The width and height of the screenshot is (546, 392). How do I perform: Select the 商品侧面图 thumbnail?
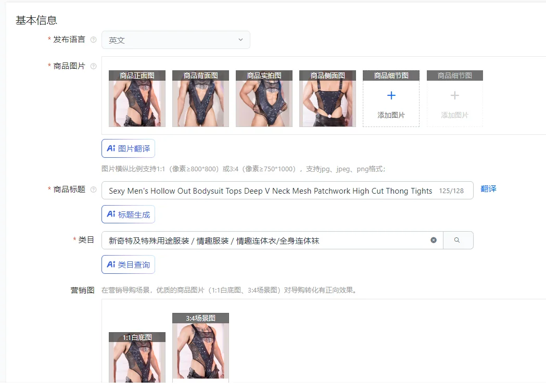pos(327,98)
